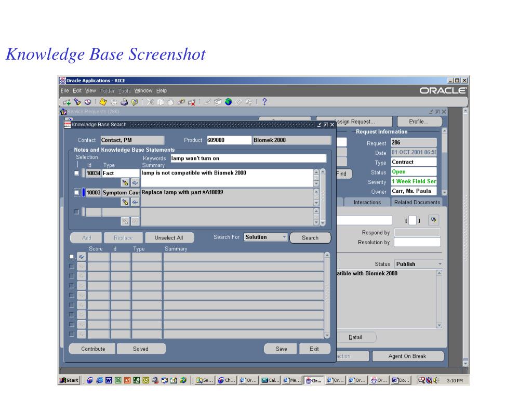
Task: Switch to the Interactions tab
Action: 367,202
